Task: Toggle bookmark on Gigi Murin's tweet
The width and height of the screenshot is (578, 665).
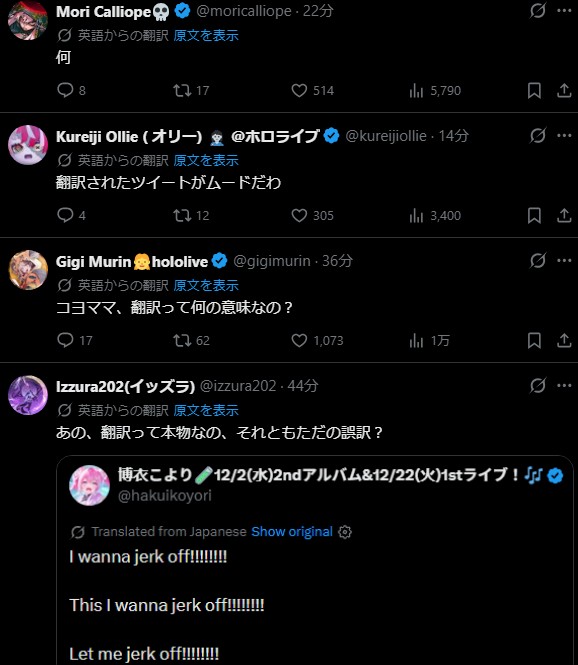Action: coord(534,340)
